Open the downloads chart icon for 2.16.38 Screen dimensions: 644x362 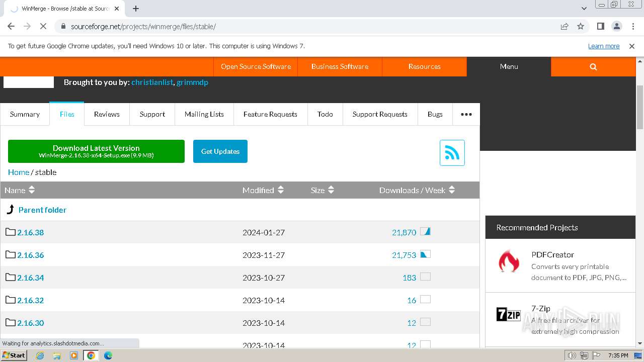425,231
